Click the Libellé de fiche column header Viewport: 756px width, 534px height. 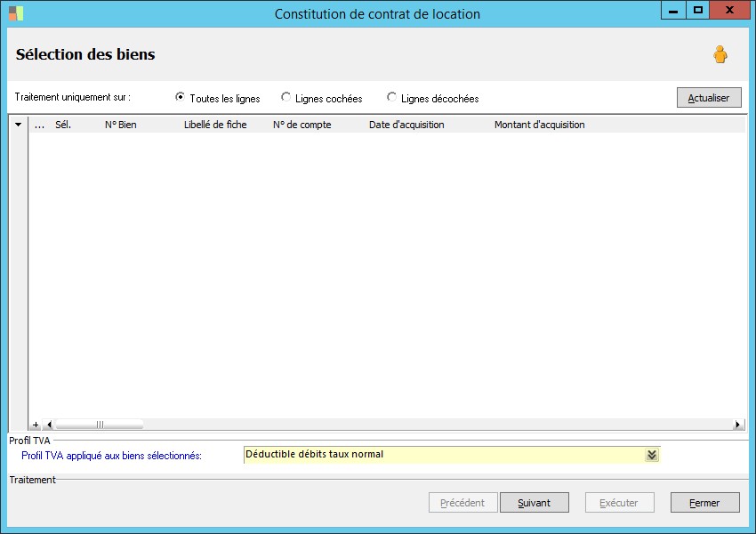pos(215,125)
